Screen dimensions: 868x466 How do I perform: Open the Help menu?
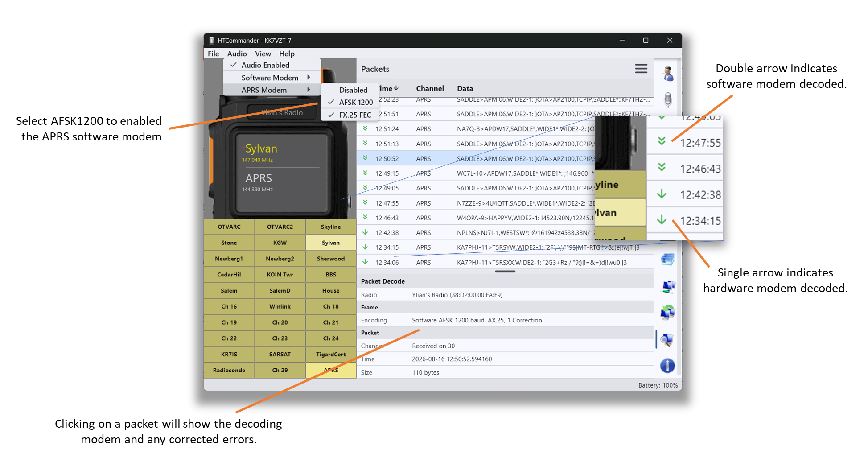[287, 54]
